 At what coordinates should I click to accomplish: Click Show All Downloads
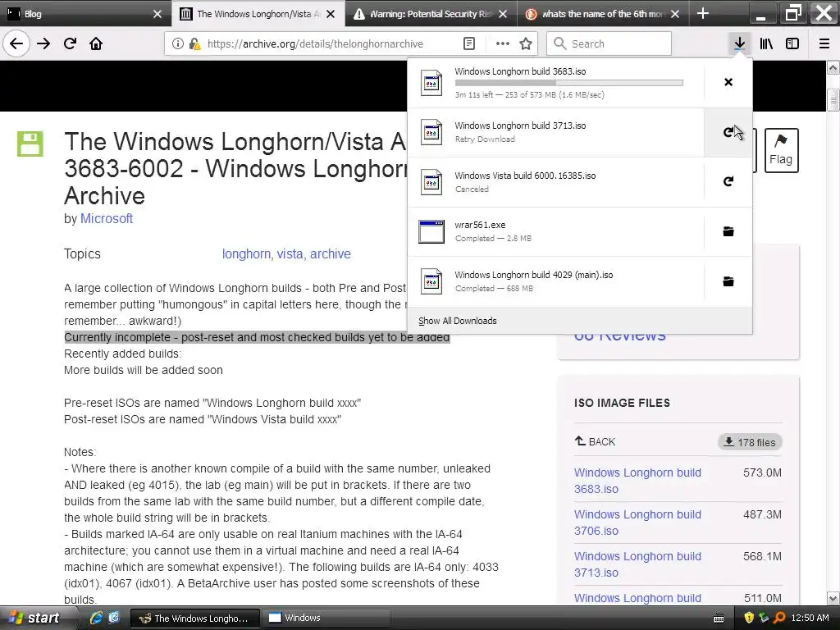457,321
